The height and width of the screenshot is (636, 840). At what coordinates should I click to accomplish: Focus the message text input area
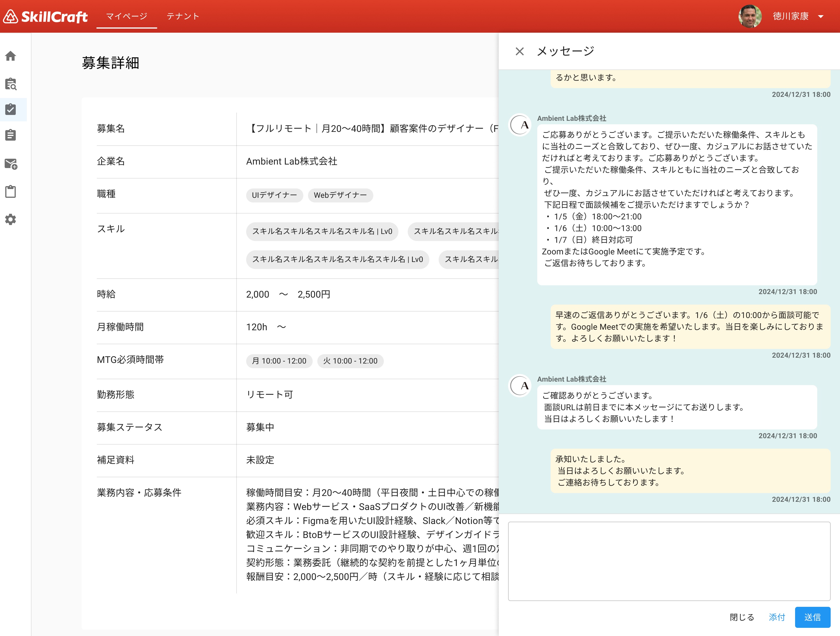tap(669, 561)
